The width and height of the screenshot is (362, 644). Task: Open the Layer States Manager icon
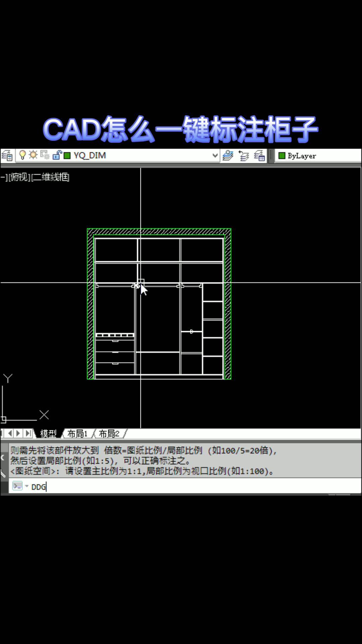click(259, 156)
